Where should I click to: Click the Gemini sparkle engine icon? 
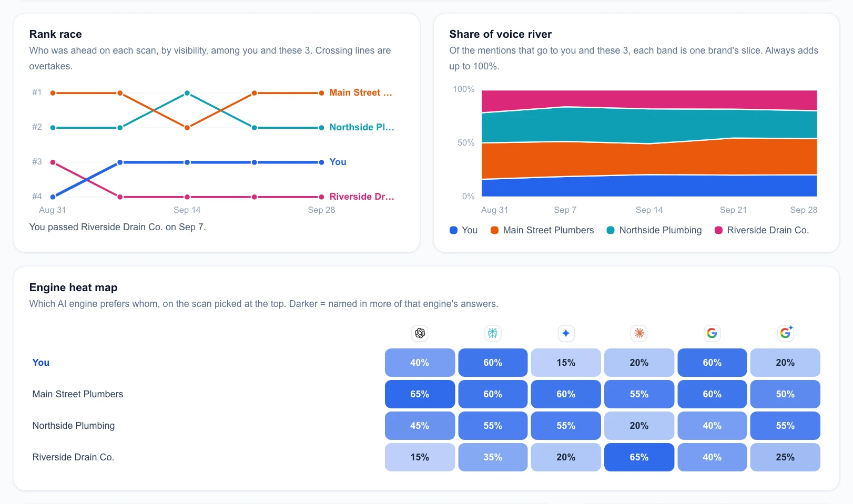(x=566, y=333)
